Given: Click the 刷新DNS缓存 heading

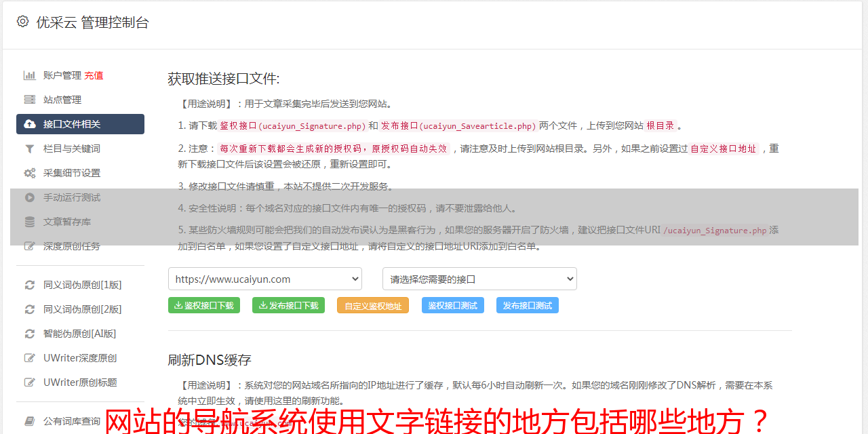Looking at the screenshot, I should pyautogui.click(x=210, y=360).
